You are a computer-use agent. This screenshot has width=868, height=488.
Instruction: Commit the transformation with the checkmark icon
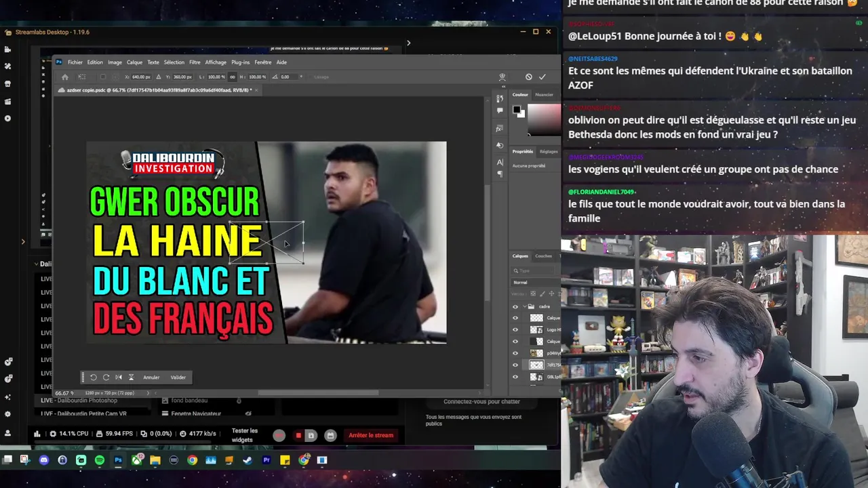coord(542,77)
